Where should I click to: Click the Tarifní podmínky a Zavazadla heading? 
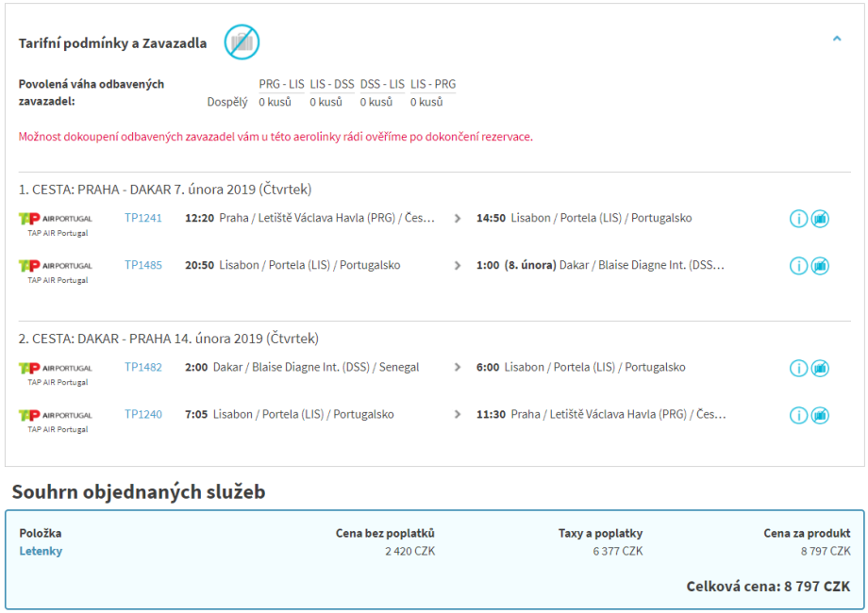pos(112,43)
